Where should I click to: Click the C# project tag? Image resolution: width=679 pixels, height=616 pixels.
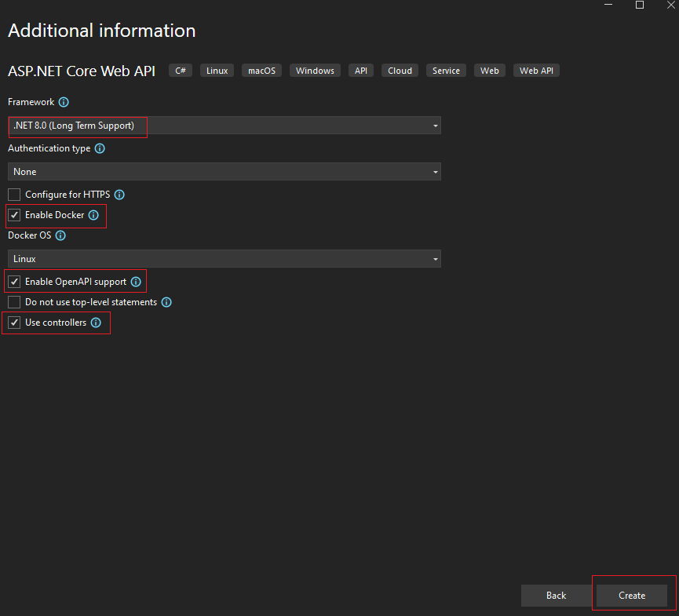(x=181, y=71)
